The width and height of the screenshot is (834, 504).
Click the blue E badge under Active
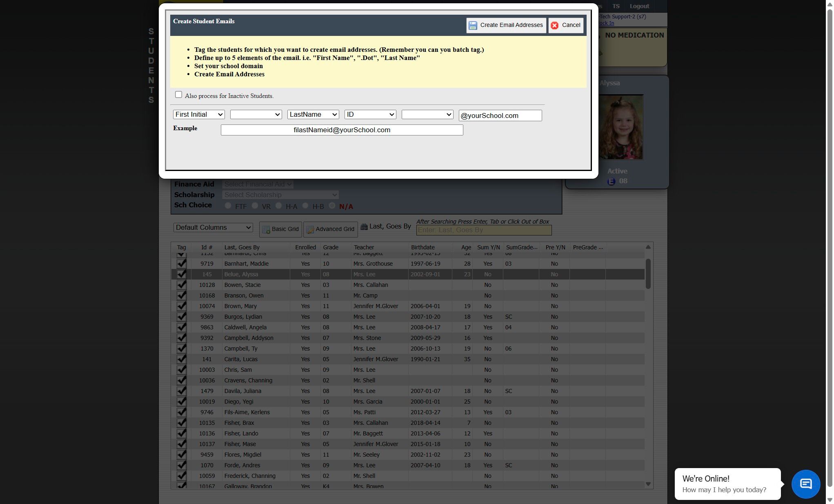pyautogui.click(x=611, y=182)
